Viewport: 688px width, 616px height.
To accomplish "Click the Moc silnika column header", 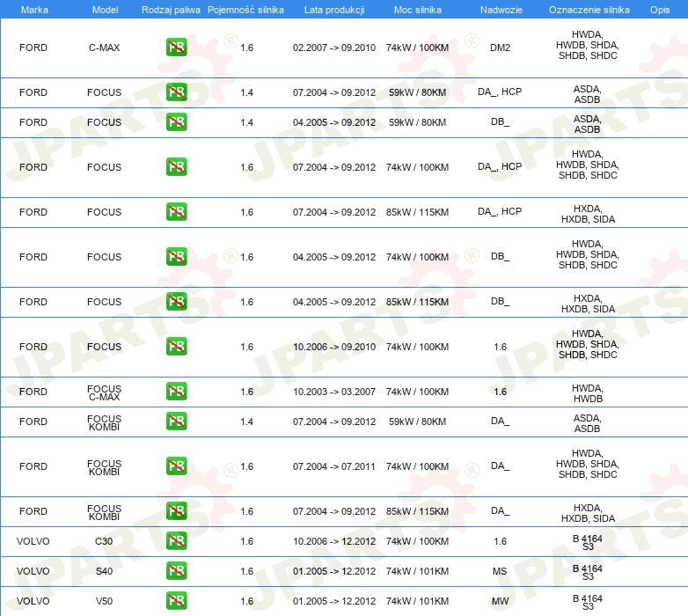I will click(x=417, y=10).
